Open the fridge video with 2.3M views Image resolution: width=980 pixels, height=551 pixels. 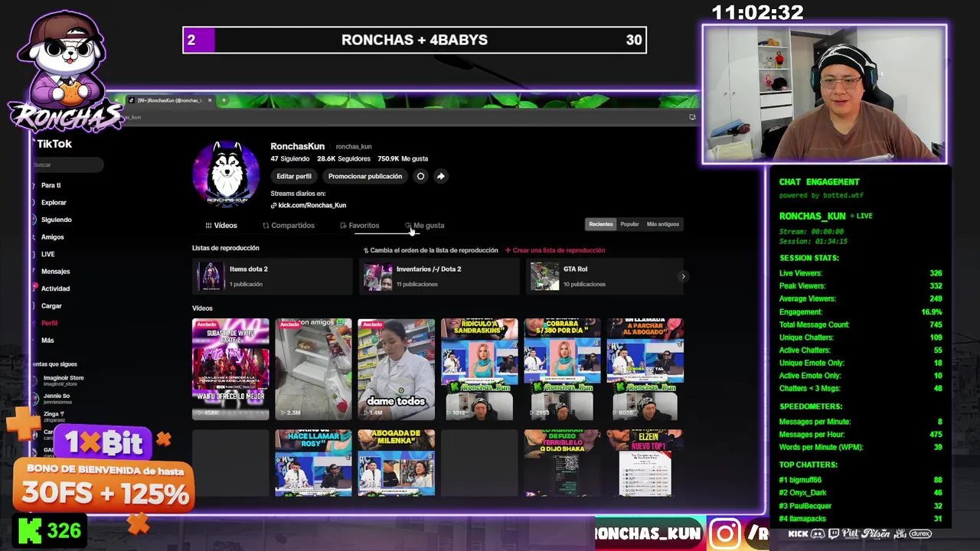(313, 369)
